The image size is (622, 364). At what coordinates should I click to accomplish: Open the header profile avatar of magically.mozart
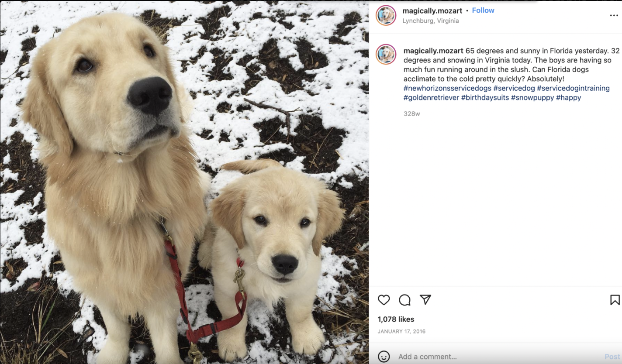386,15
